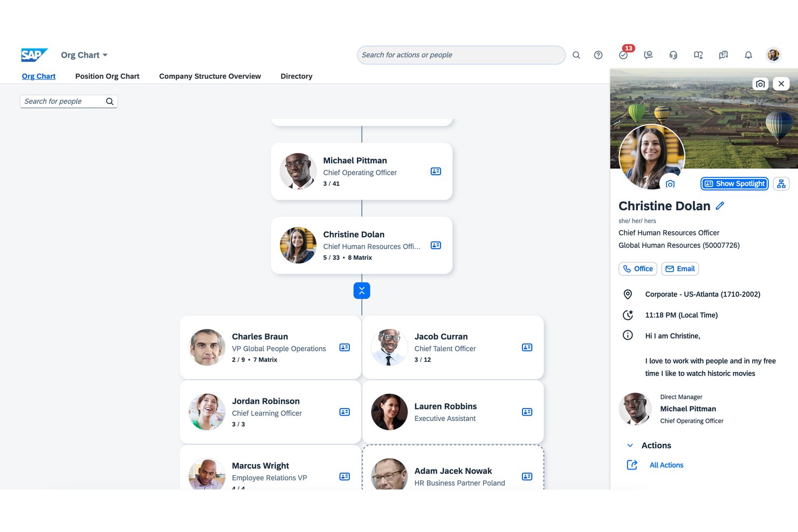Screen dimensions: 798x532
Task: Switch to Position Org Chart tab
Action: pos(107,76)
